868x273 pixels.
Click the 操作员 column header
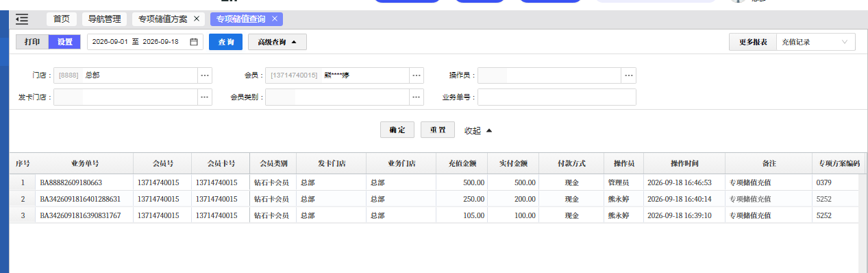pos(623,163)
